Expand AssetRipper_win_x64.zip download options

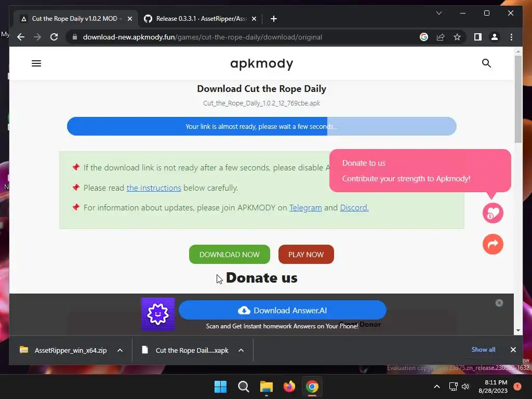(x=120, y=350)
